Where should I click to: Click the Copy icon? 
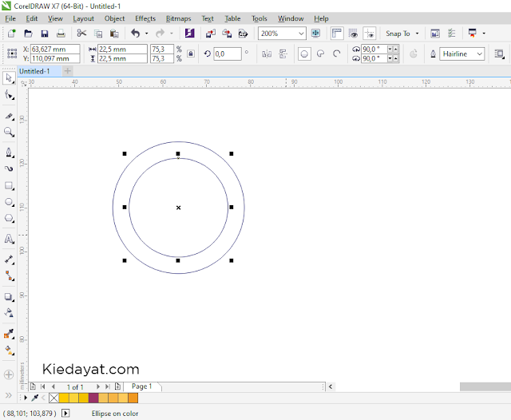[98, 34]
